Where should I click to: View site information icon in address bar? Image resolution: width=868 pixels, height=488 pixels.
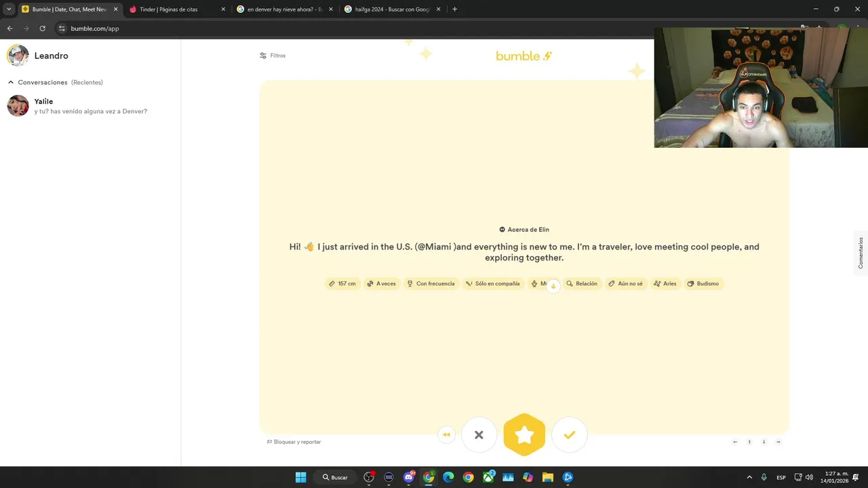62,28
